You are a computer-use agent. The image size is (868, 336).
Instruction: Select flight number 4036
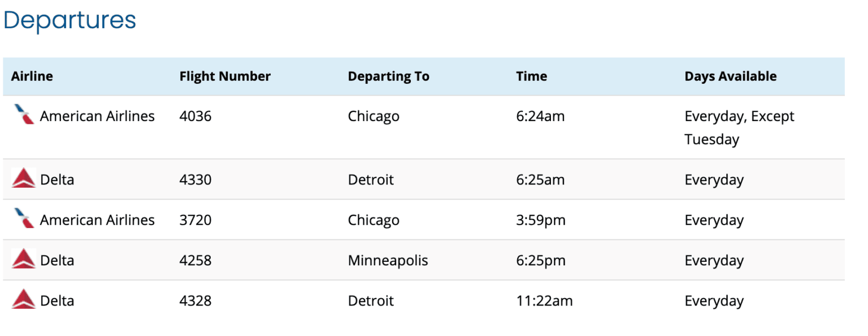point(195,117)
